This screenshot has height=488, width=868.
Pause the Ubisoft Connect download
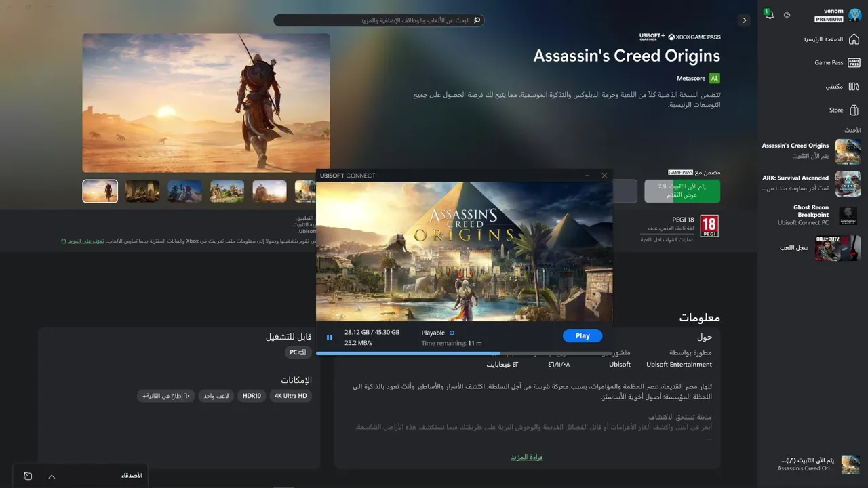(330, 338)
